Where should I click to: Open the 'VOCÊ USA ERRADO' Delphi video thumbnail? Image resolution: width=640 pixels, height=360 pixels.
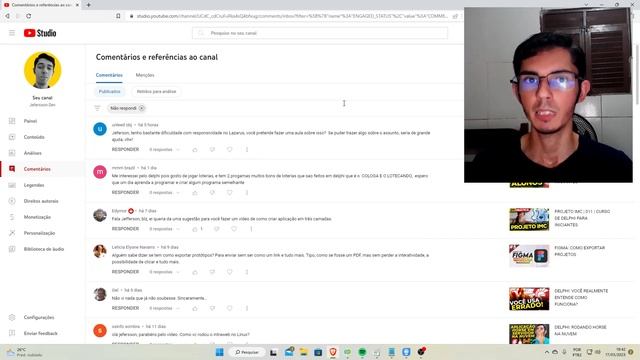(x=529, y=299)
